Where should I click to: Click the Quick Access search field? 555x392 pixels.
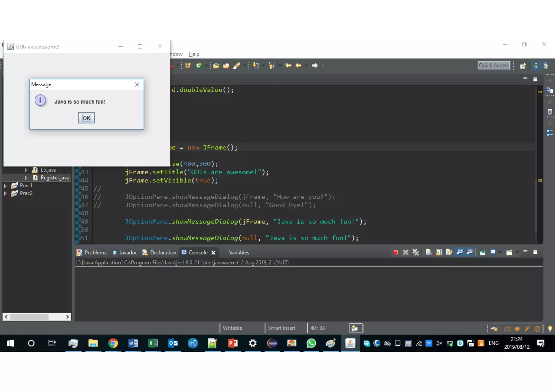pyautogui.click(x=493, y=65)
